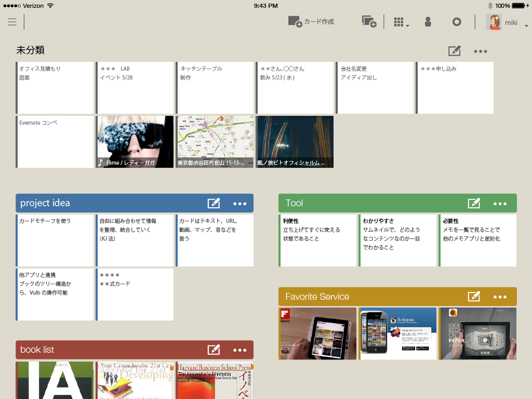This screenshot has width=532, height=399.
Task: Open more options for 未分類 group
Action: pos(481,51)
